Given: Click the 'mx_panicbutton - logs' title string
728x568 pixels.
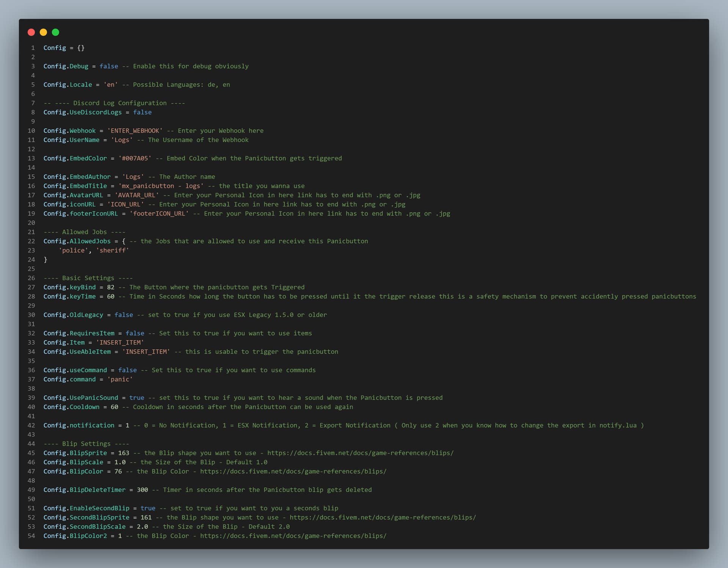Looking at the screenshot, I should [161, 186].
